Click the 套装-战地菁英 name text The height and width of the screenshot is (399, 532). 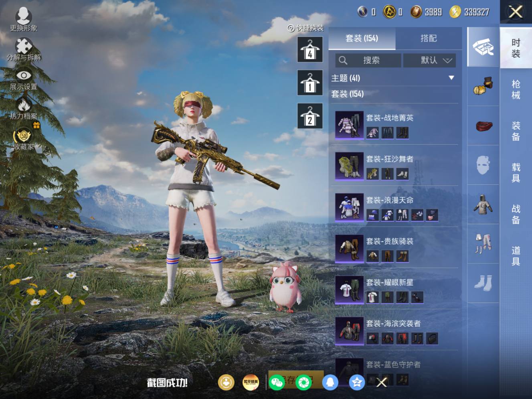coord(390,117)
